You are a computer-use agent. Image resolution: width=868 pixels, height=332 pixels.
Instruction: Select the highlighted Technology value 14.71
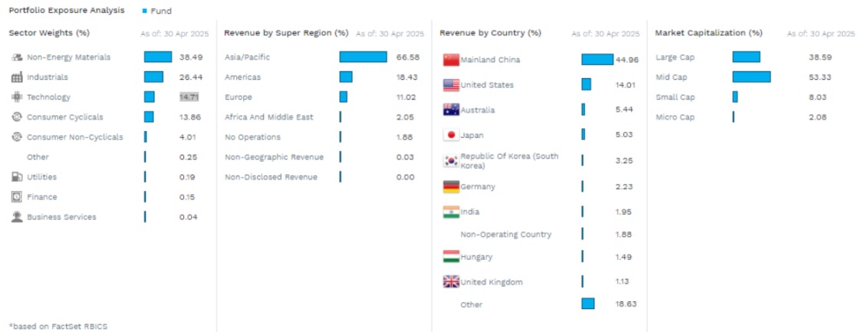(189, 97)
